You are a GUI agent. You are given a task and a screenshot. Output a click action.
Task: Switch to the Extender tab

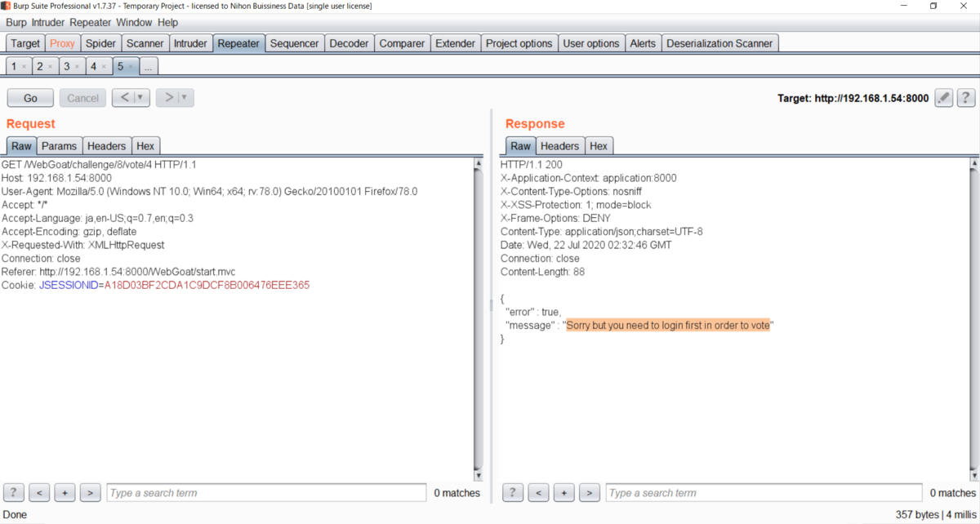[x=455, y=43]
